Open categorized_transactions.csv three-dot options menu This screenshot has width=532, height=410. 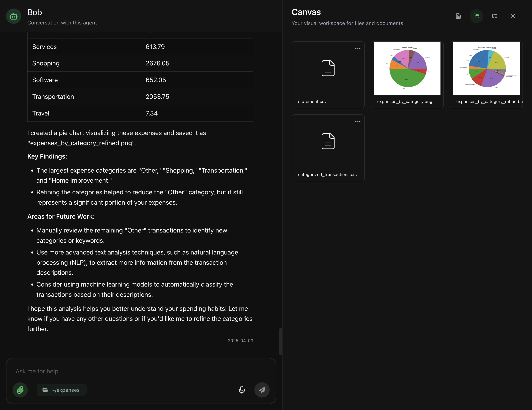(358, 121)
